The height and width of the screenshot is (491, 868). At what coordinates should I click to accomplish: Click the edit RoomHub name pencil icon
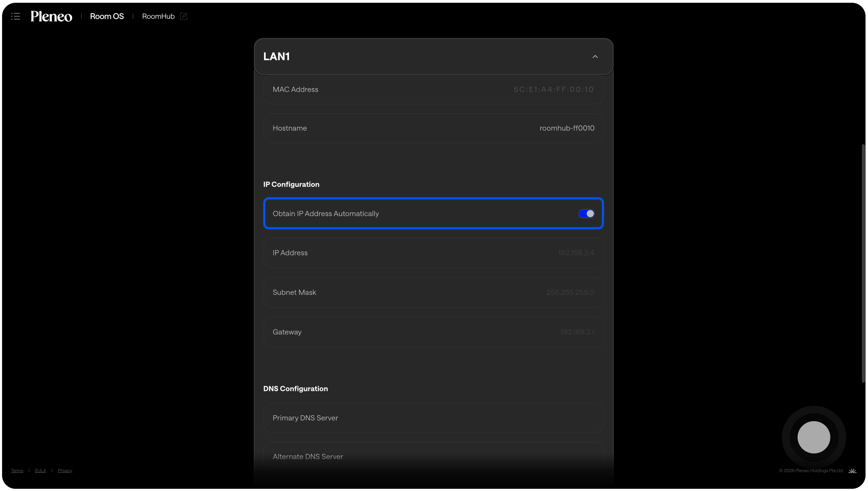click(184, 16)
